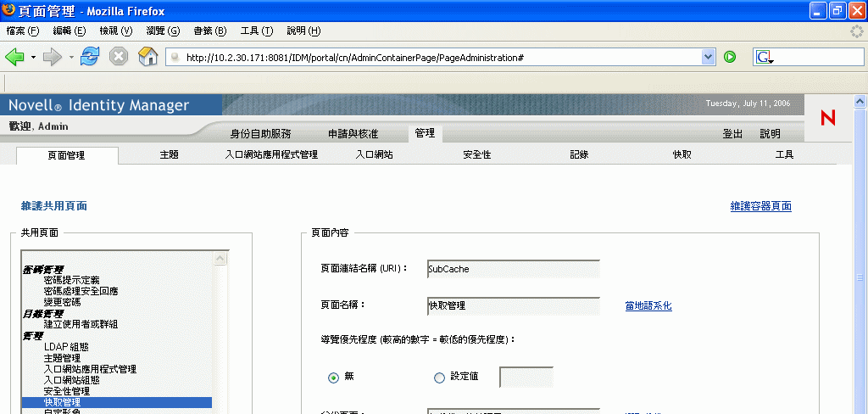Switch to the 申請與核准 tab
The height and width of the screenshot is (414, 868).
click(353, 134)
